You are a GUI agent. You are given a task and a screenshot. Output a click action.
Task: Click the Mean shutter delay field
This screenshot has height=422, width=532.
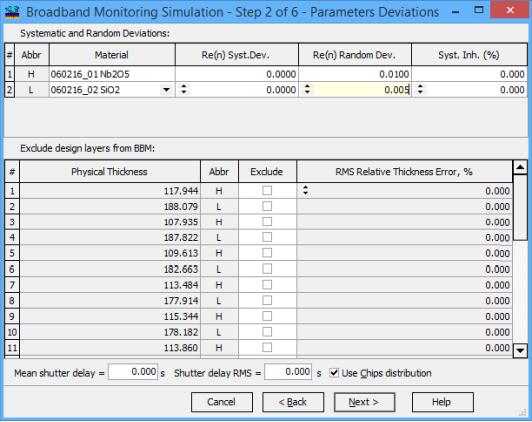click(x=133, y=372)
